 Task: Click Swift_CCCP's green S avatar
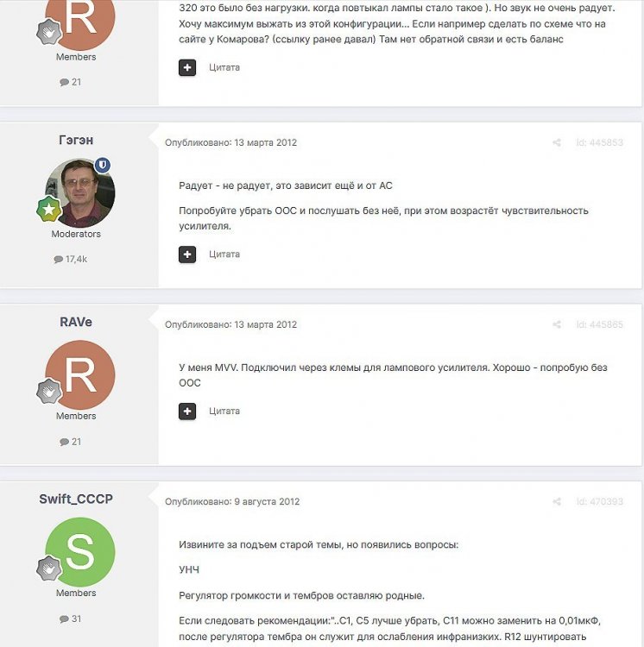(80, 552)
